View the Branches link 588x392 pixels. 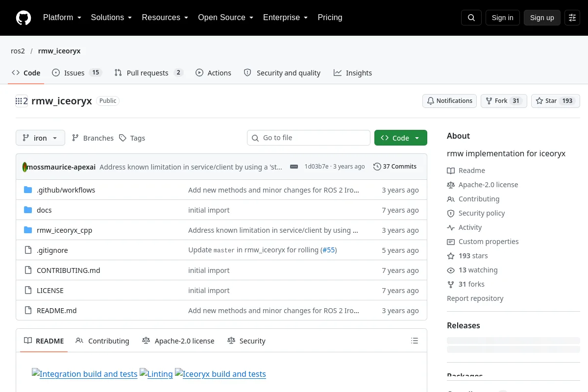(x=93, y=138)
